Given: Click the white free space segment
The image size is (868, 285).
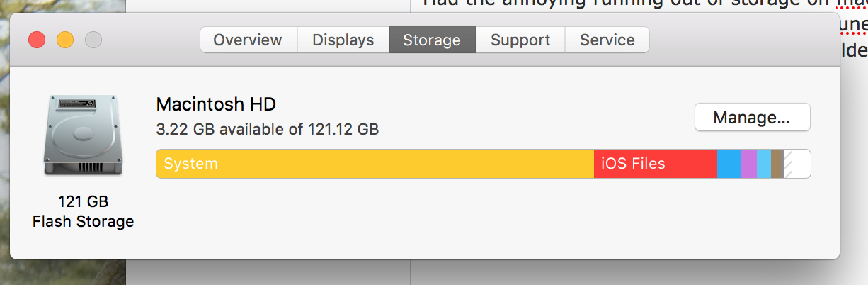Looking at the screenshot, I should (x=801, y=164).
